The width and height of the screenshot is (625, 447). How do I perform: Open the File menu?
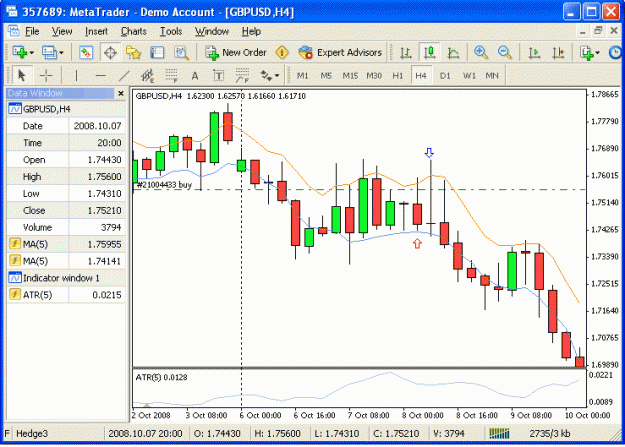coord(32,31)
